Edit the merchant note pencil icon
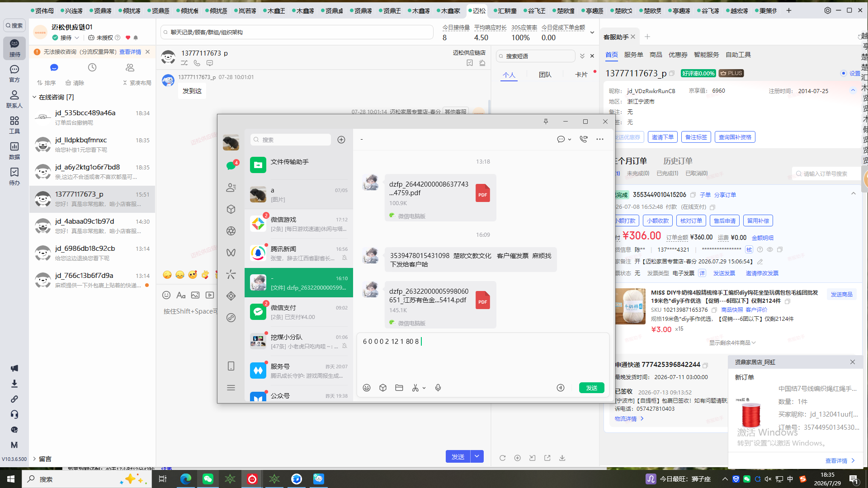868x488 pixels. [x=760, y=262]
